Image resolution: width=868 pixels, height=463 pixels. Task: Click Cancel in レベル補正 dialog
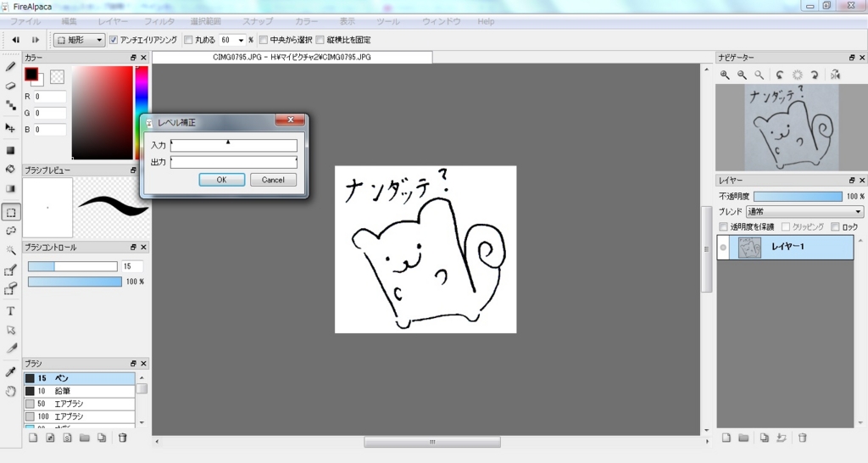point(273,180)
